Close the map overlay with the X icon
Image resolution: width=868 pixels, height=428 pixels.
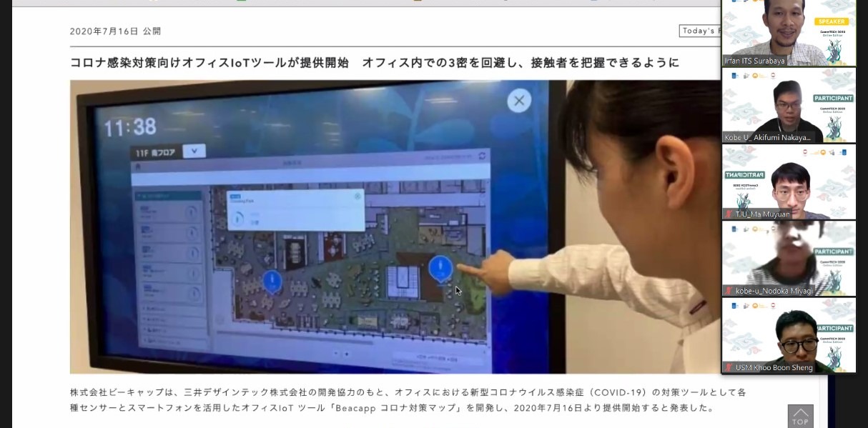pyautogui.click(x=519, y=101)
